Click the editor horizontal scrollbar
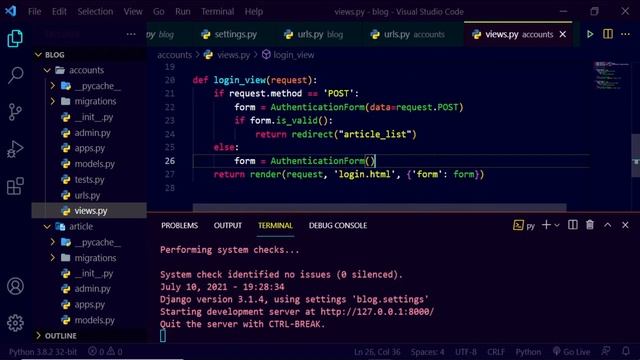This screenshot has width=640, height=360. (x=380, y=207)
